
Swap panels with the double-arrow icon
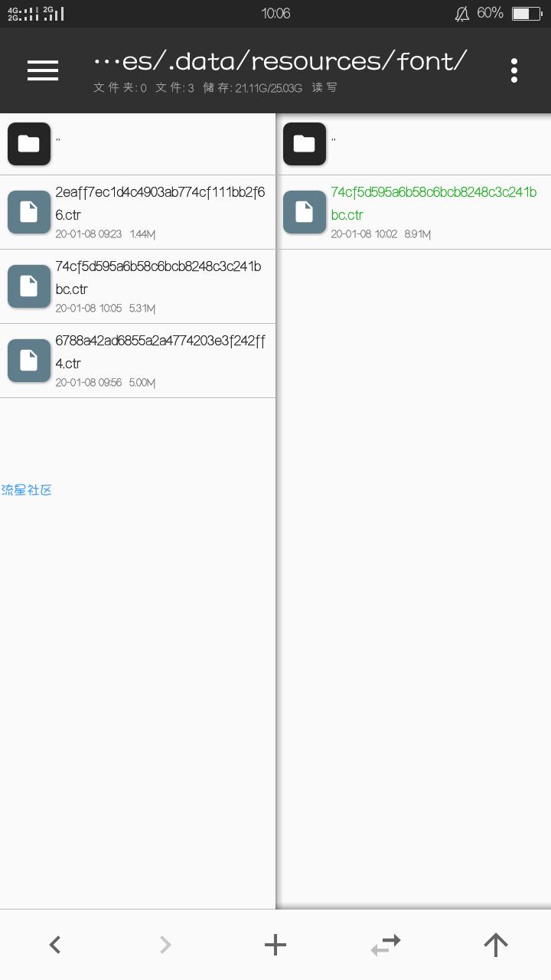pyautogui.click(x=386, y=945)
